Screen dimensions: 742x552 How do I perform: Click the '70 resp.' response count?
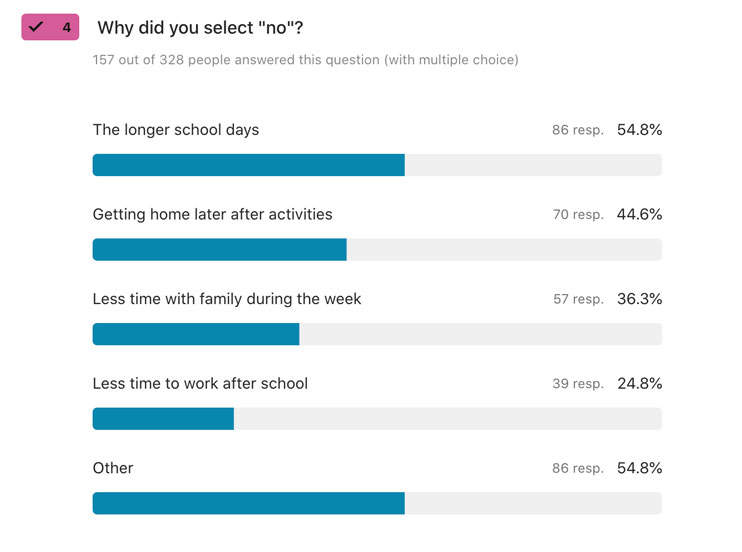pos(578,215)
